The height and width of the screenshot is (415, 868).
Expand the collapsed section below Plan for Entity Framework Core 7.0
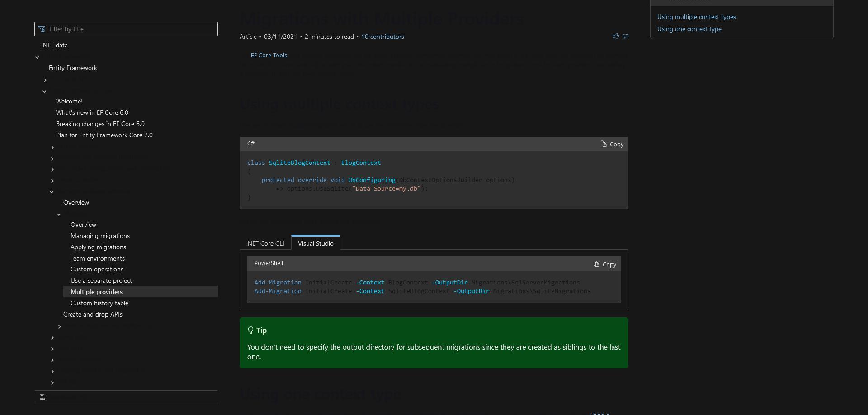[x=52, y=147]
